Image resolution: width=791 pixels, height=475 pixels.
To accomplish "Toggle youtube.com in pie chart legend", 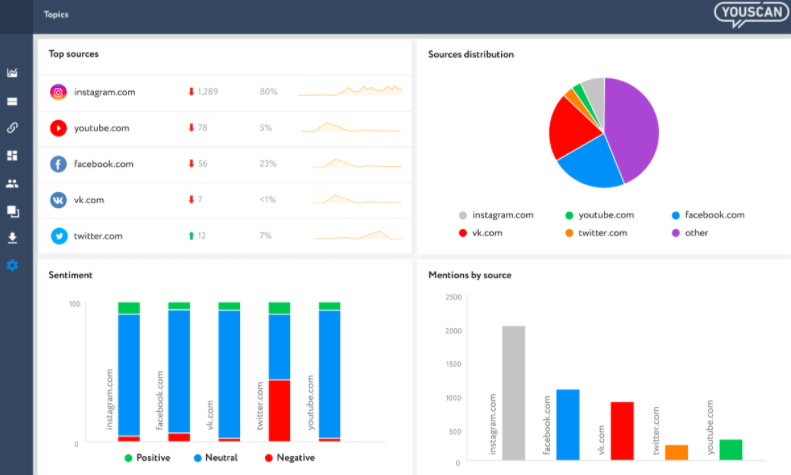I will 599,215.
